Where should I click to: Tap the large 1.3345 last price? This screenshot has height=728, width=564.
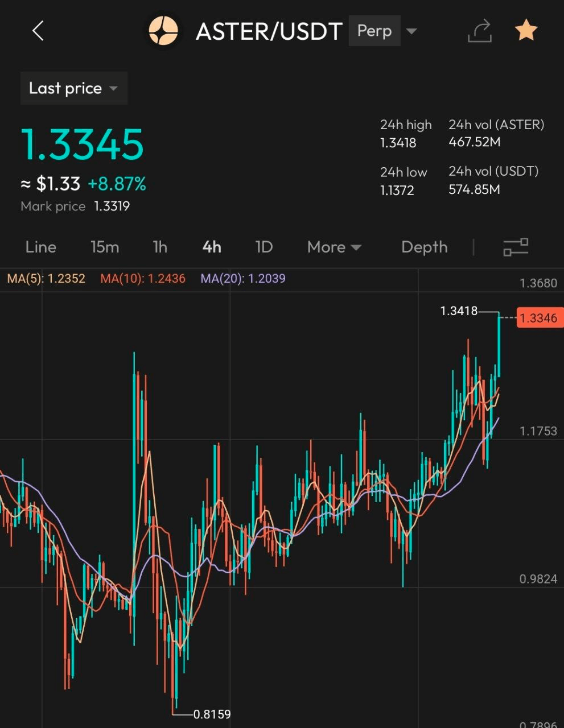point(83,144)
